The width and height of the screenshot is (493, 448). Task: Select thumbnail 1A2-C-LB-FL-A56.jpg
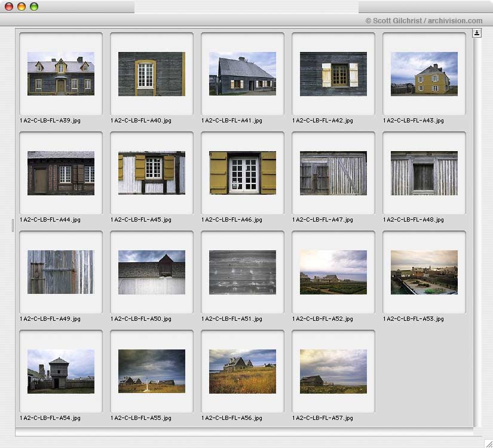tap(243, 372)
